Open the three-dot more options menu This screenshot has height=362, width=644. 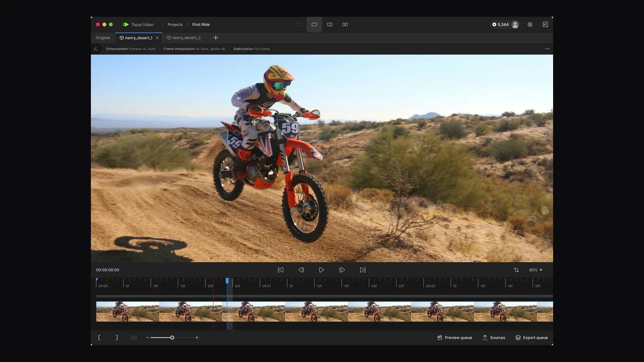pyautogui.click(x=547, y=49)
